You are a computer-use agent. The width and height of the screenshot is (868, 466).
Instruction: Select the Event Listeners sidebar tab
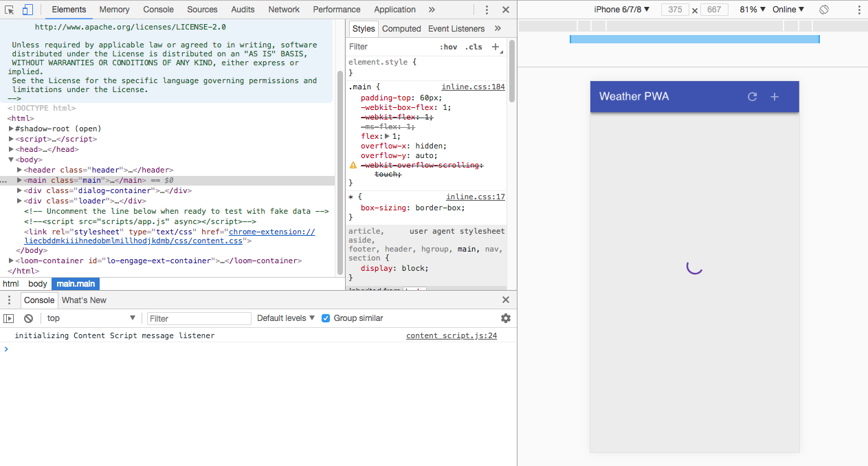pos(456,29)
